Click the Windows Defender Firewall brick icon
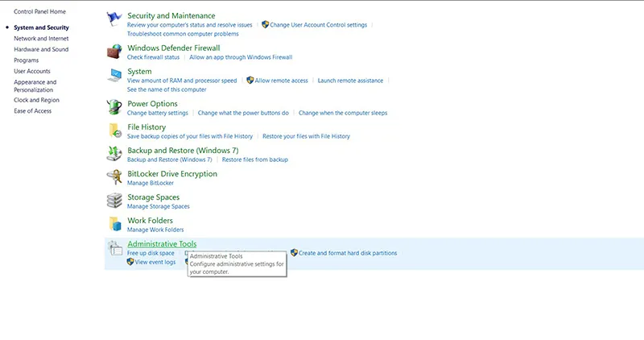This screenshot has height=340, width=644. point(114,52)
